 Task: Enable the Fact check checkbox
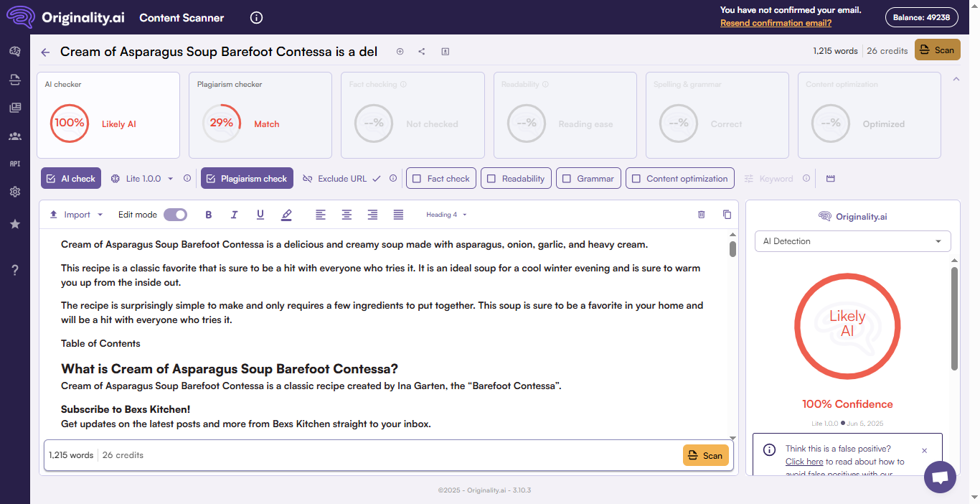click(441, 179)
